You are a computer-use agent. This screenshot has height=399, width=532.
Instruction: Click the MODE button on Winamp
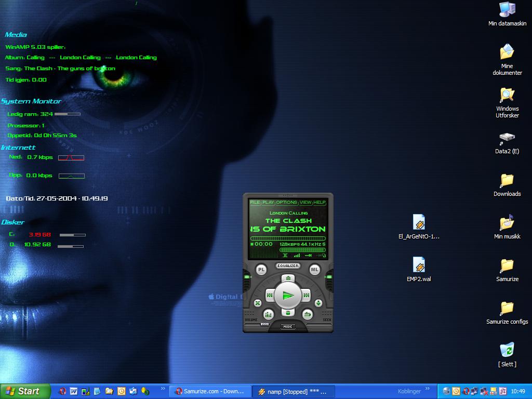[x=288, y=326]
